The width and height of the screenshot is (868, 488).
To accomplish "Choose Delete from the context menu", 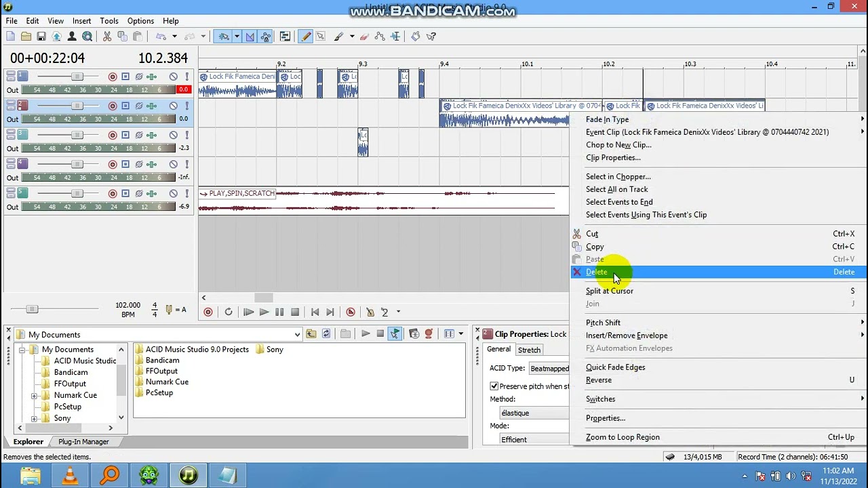I will tap(719, 272).
